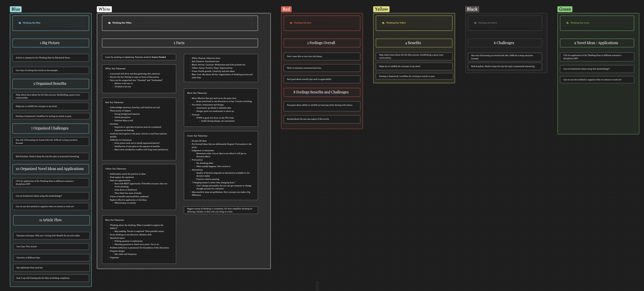Select '10 Organized Novel Ideas and Applications' card
The height and width of the screenshot is (291, 644).
tap(51, 169)
